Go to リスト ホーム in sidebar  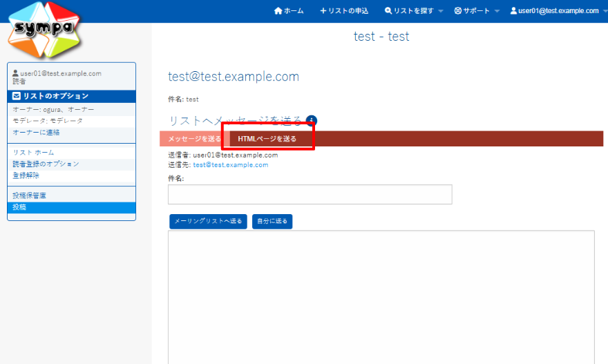(x=34, y=153)
